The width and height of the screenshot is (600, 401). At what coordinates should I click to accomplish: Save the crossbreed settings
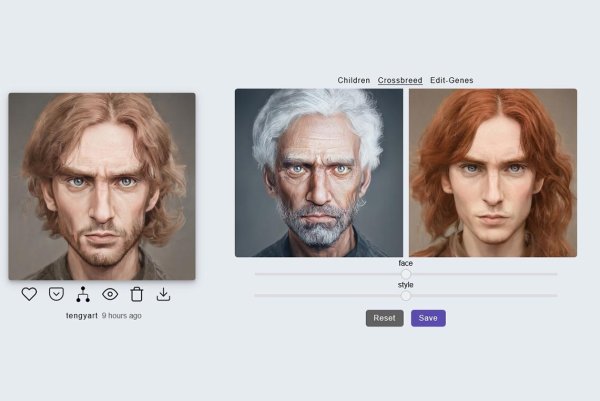coord(428,318)
